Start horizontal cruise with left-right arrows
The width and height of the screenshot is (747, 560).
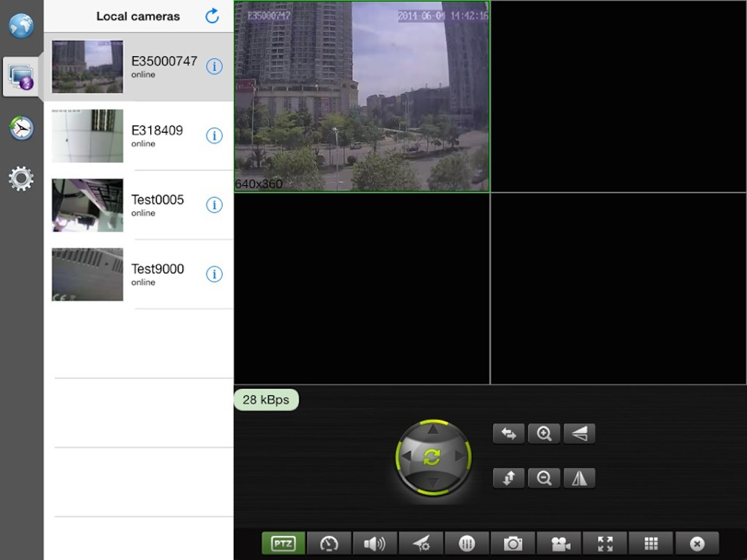509,434
